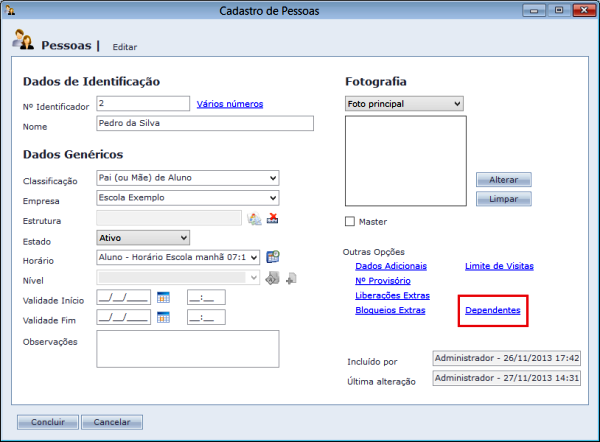Open the Estado dropdown showing Ativo
This screenshot has width=600, height=442.
[143, 237]
